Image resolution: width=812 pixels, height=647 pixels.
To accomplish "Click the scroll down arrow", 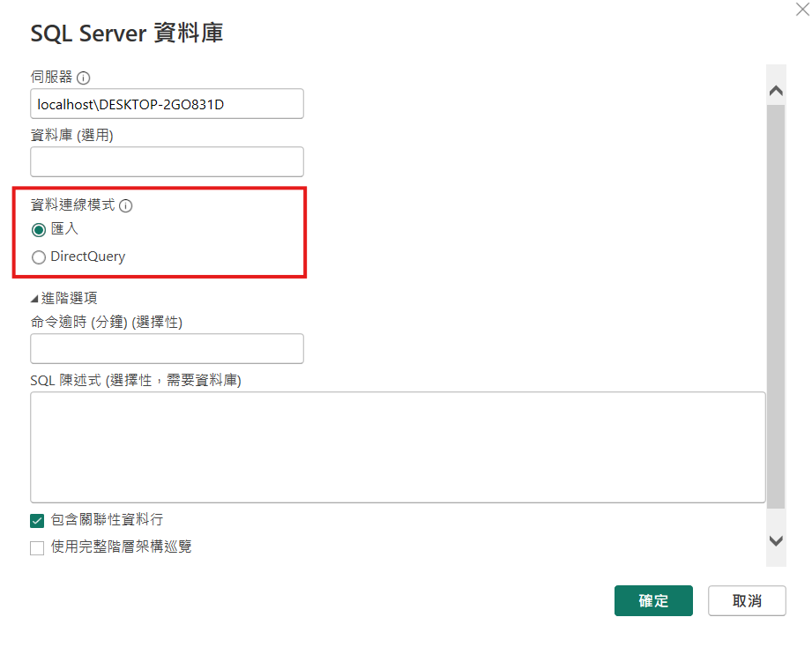I will pos(776,541).
